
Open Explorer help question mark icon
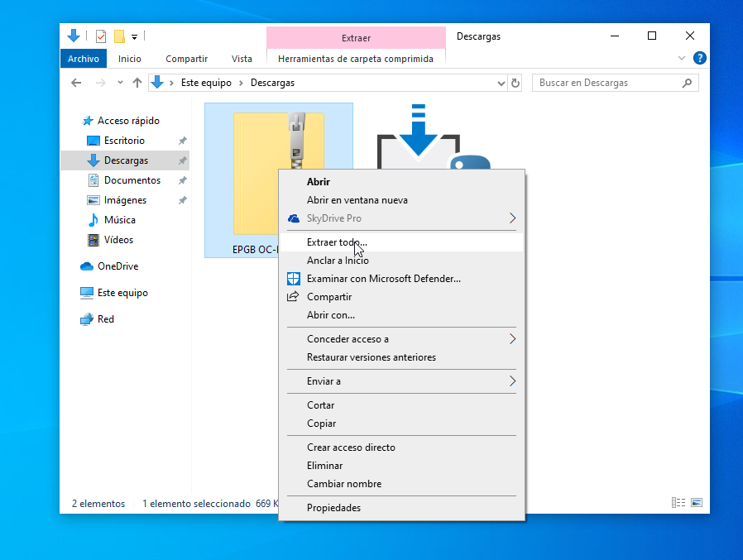(x=699, y=58)
